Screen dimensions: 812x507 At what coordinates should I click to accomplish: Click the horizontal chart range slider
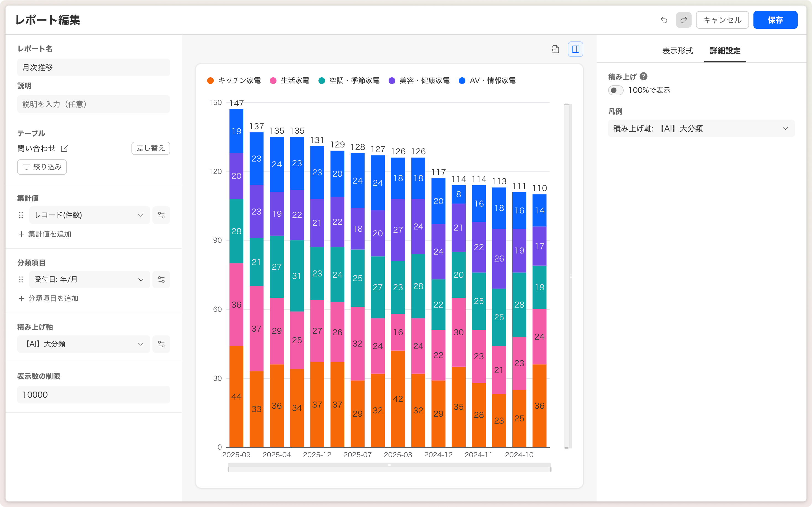[x=389, y=468]
